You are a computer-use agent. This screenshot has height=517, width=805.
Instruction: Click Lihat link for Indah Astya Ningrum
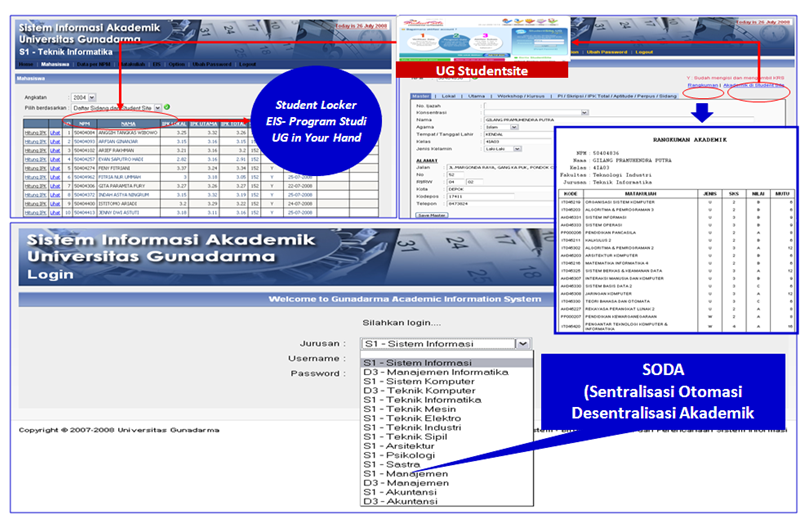coord(55,195)
